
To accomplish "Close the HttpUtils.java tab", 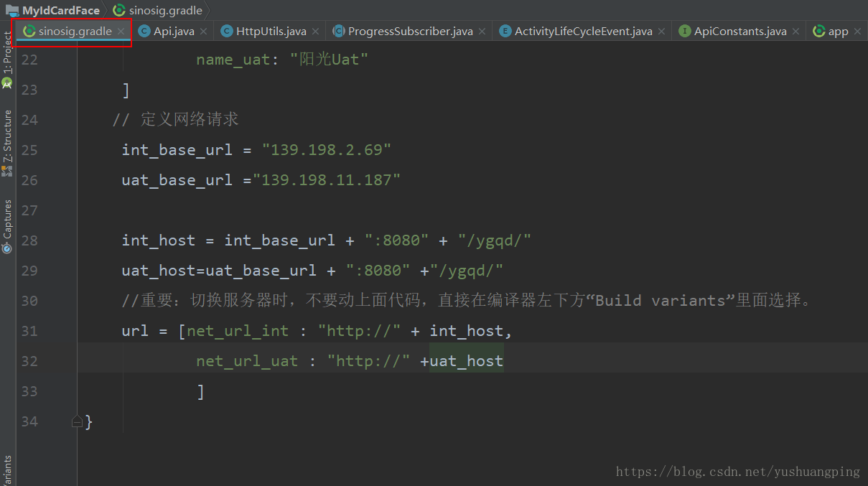I will (x=316, y=32).
